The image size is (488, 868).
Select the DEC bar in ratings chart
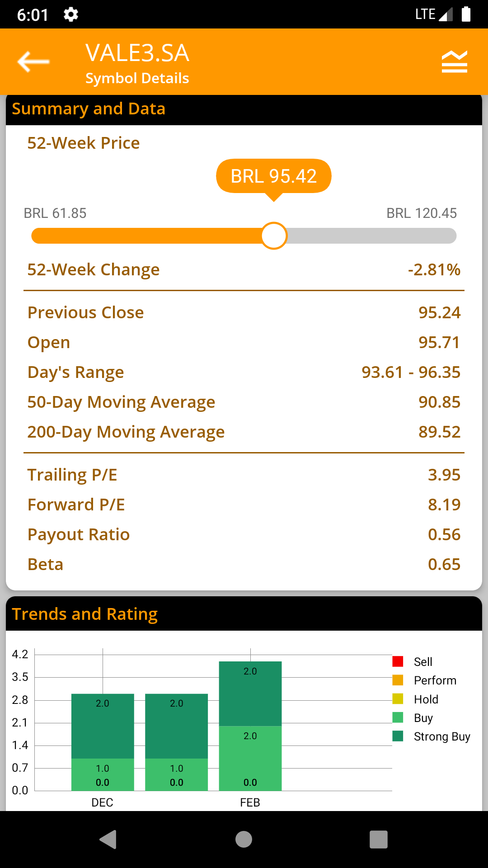pos(103,742)
